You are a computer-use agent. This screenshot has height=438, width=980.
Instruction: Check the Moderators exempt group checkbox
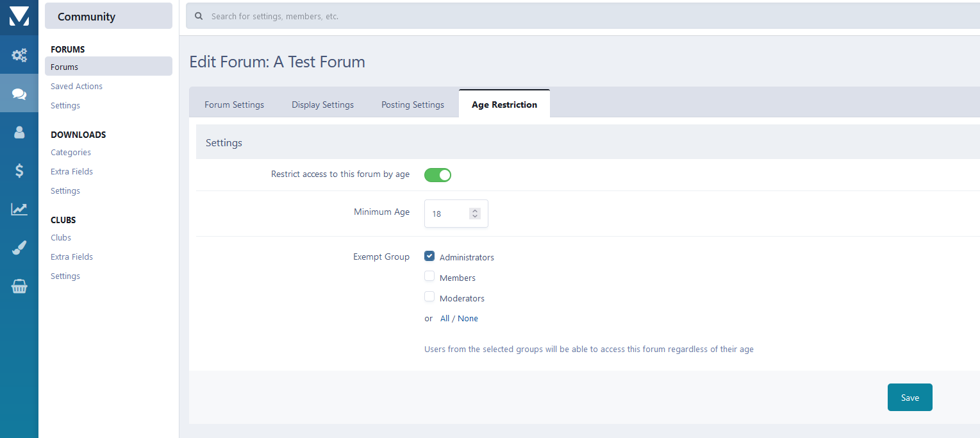point(429,298)
